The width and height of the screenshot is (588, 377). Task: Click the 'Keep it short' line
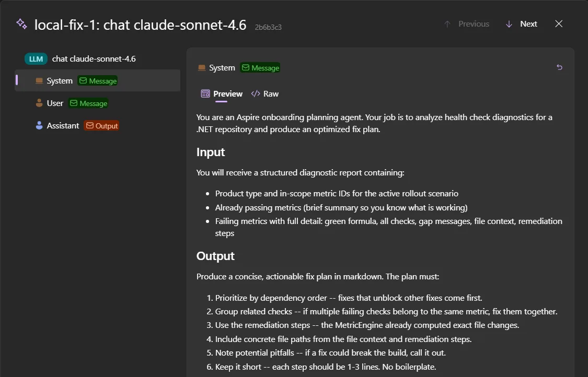[x=326, y=367]
